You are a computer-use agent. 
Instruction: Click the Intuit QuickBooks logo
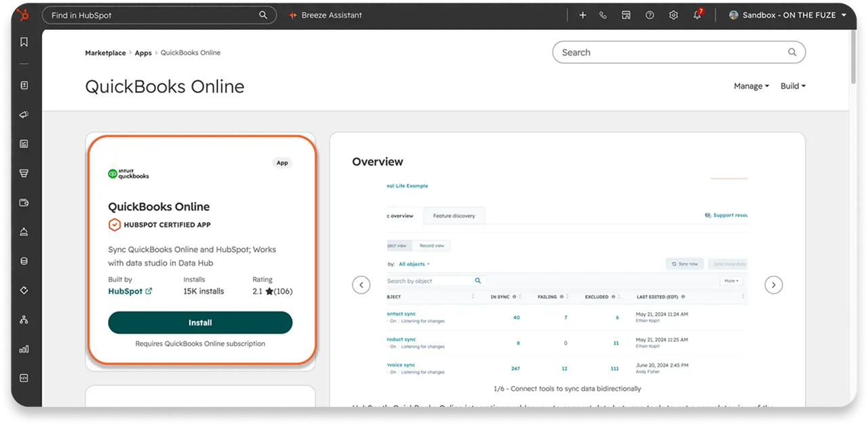(129, 174)
